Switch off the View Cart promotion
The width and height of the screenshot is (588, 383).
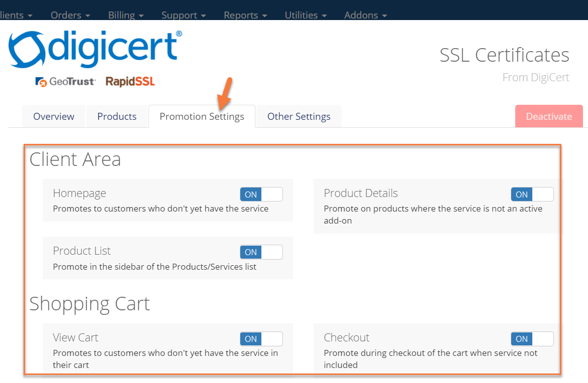click(x=261, y=339)
